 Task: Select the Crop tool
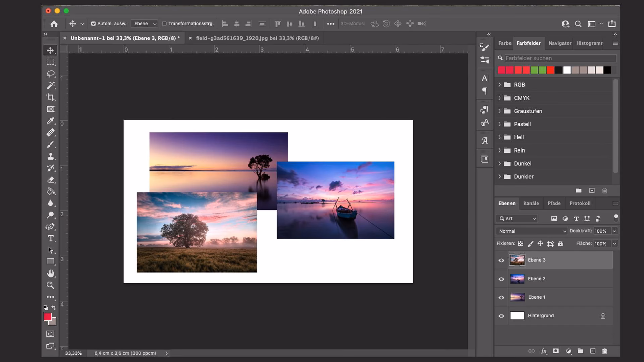coord(50,97)
